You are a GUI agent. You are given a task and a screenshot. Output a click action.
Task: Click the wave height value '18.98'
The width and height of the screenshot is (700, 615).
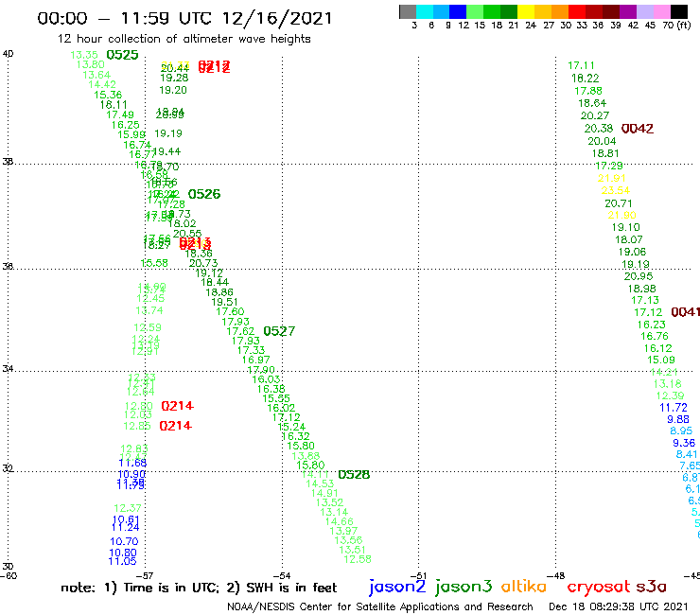(642, 289)
